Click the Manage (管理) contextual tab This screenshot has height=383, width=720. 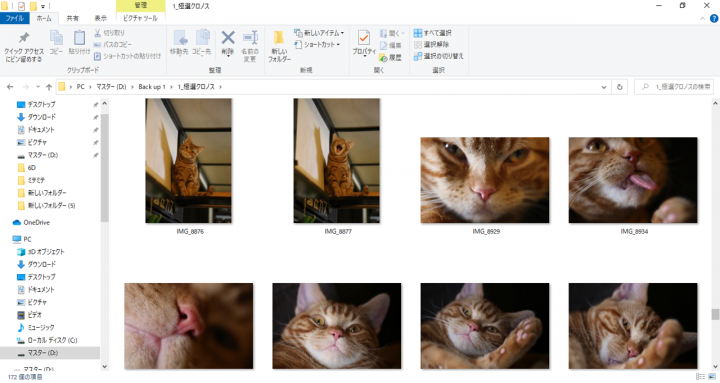pos(141,6)
